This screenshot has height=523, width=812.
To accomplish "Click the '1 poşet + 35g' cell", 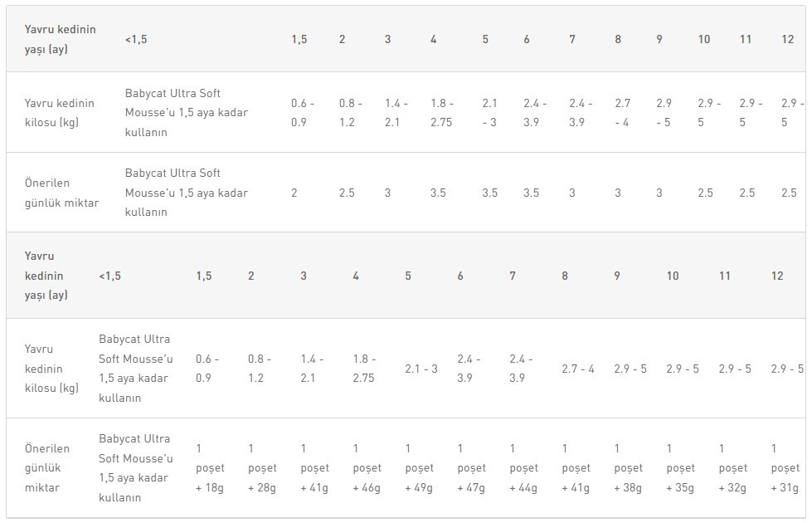I will [680, 468].
